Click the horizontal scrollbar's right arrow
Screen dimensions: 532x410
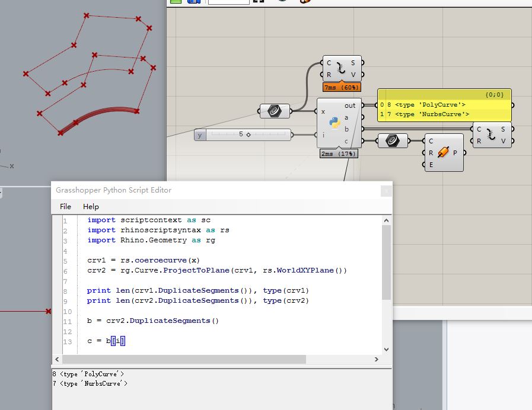click(x=377, y=359)
